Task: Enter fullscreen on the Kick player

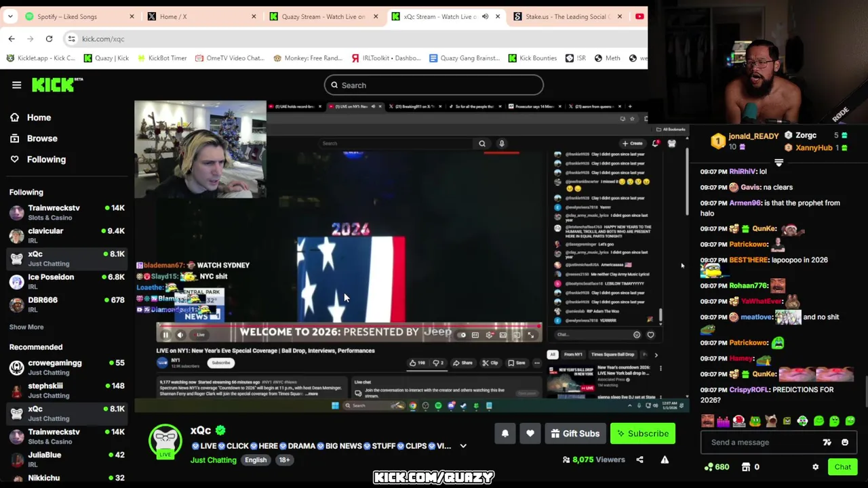Action: click(x=531, y=335)
